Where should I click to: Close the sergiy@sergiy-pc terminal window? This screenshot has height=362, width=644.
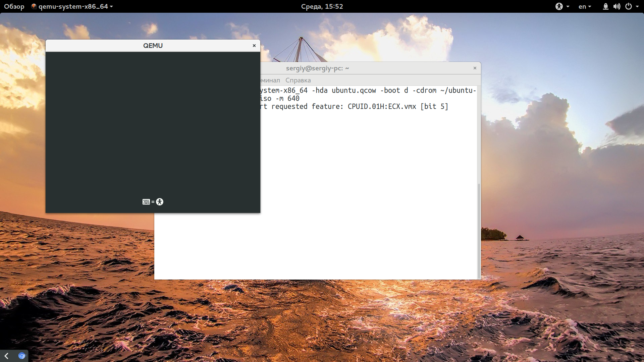tap(475, 68)
